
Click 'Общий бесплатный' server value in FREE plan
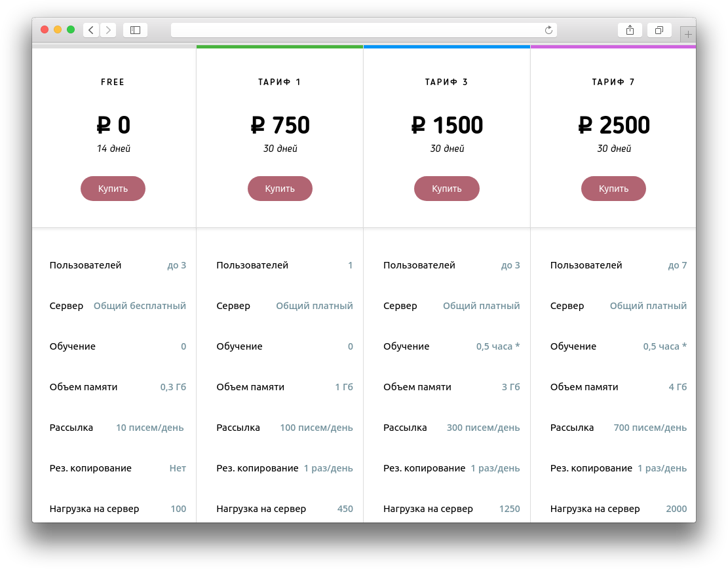[140, 306]
